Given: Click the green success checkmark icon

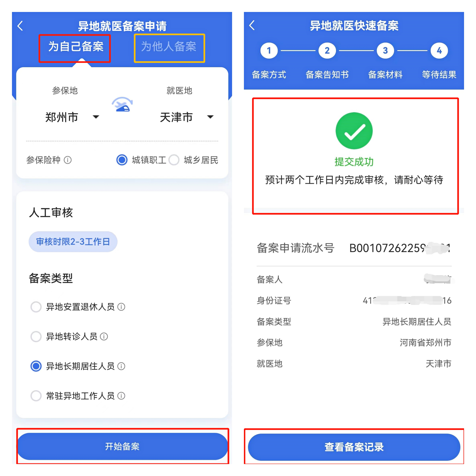Looking at the screenshot, I should [354, 131].
